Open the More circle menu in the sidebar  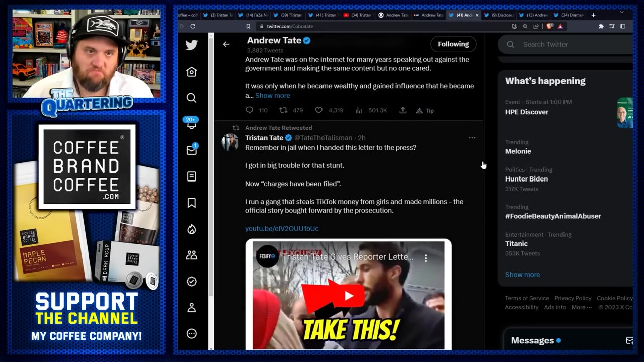coord(191,334)
